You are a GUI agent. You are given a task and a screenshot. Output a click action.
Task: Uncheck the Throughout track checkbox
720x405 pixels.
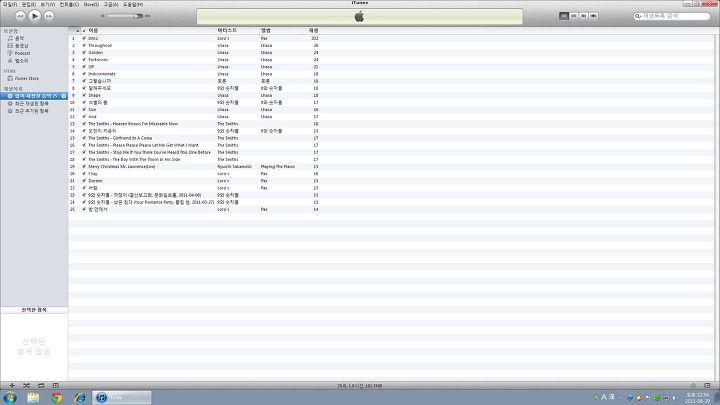point(84,45)
